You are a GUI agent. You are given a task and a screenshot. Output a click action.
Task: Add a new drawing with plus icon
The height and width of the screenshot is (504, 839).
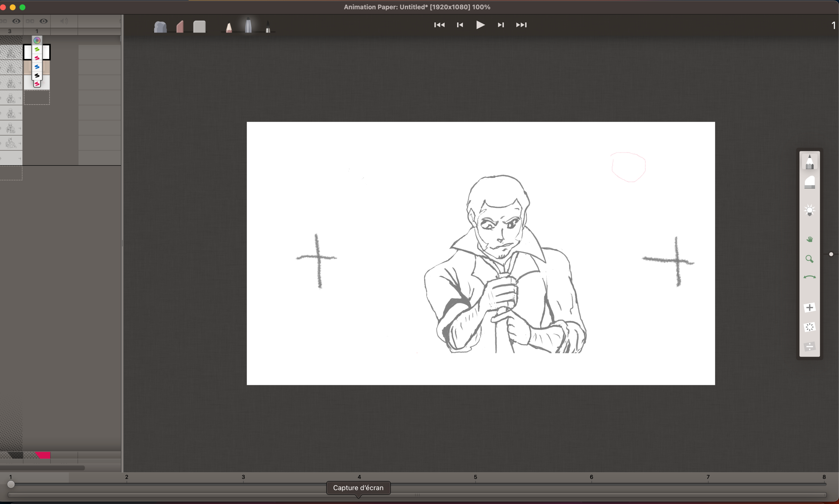(x=809, y=308)
